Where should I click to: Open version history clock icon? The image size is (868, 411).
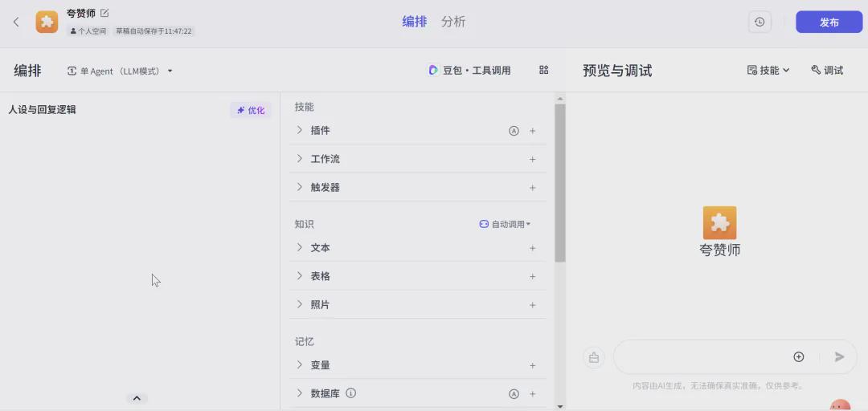coord(759,22)
